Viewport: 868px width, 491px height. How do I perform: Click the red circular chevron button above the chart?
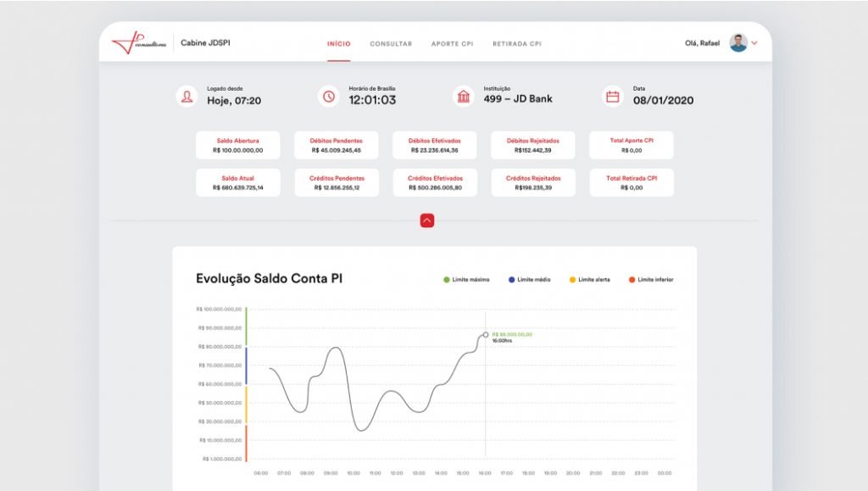427,219
